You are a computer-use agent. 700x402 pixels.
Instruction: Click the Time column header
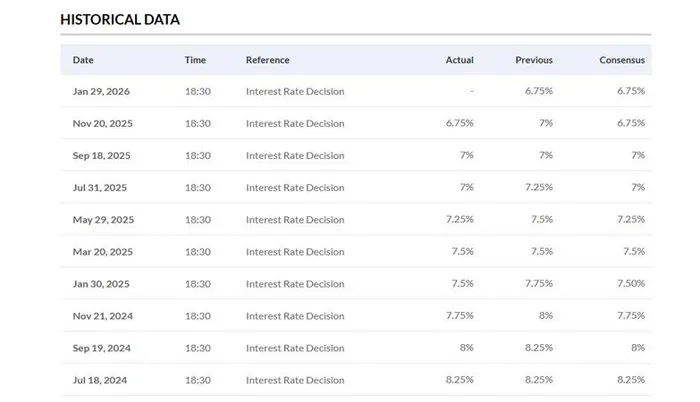[x=195, y=60]
